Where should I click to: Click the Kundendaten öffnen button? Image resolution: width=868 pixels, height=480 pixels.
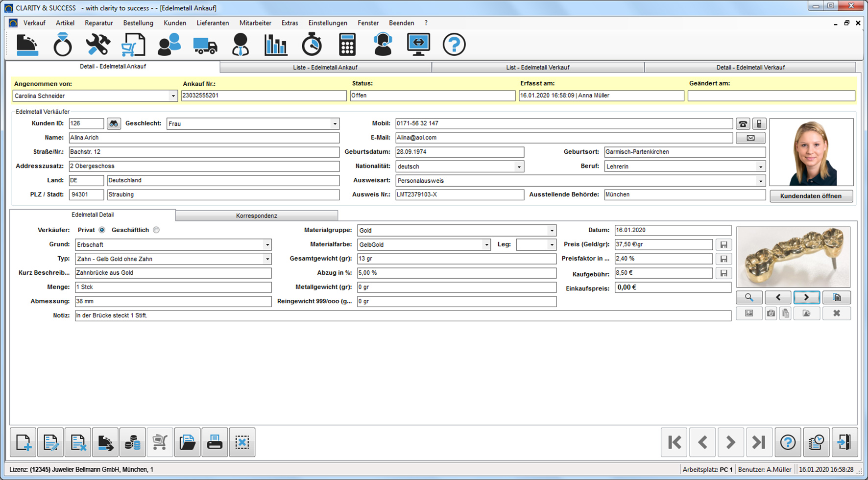click(x=811, y=196)
